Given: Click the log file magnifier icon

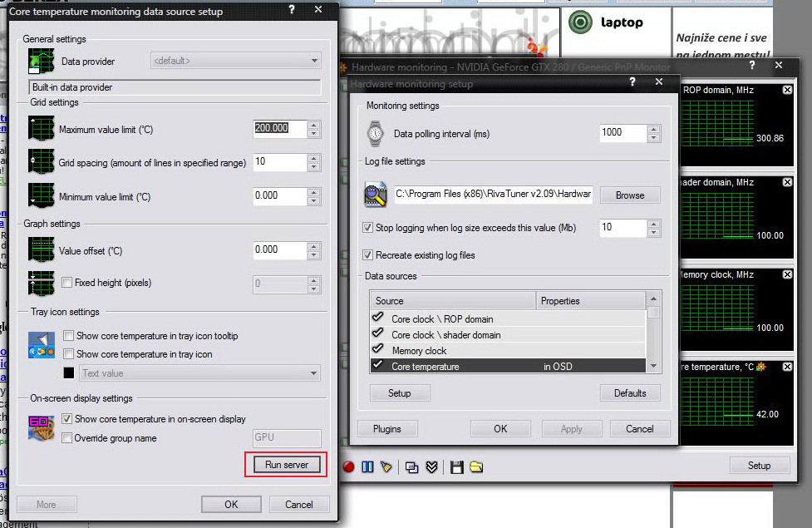Looking at the screenshot, I should (x=376, y=195).
